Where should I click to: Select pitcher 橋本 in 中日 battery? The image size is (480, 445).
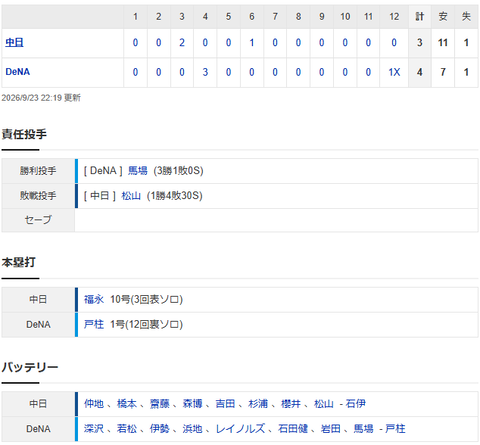127,404
